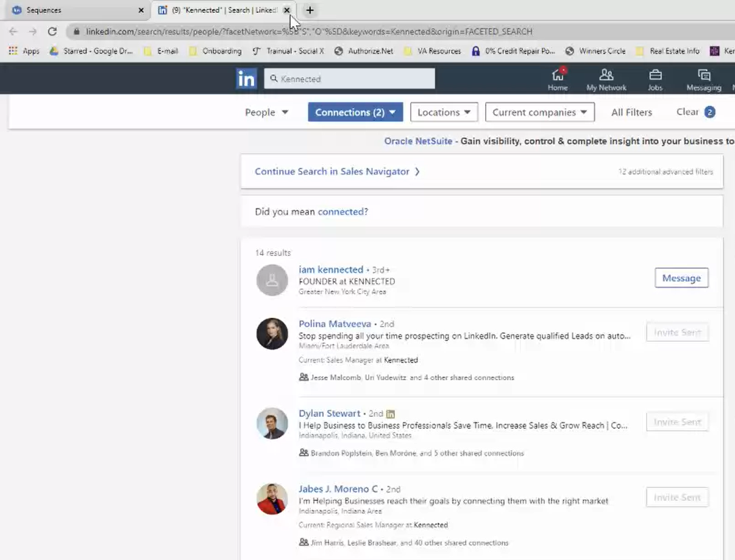
Task: Click the 'connected?' suggestion link
Action: click(343, 211)
